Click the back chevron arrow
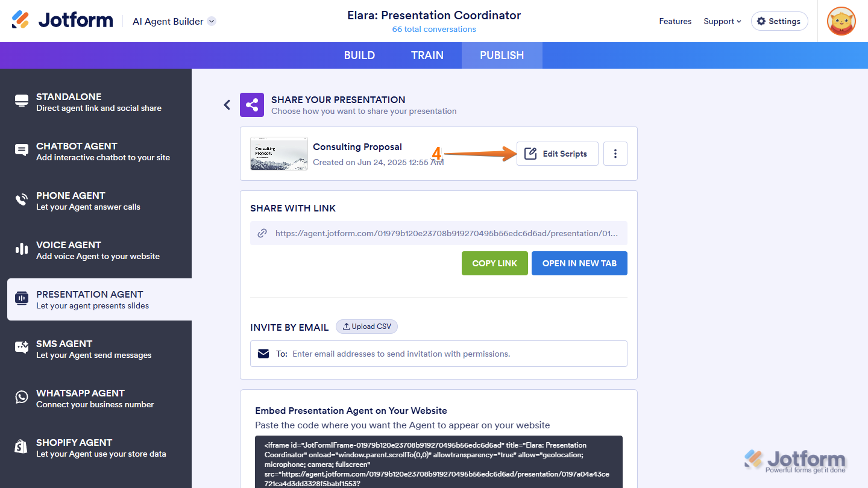This screenshot has width=868, height=488. (227, 105)
